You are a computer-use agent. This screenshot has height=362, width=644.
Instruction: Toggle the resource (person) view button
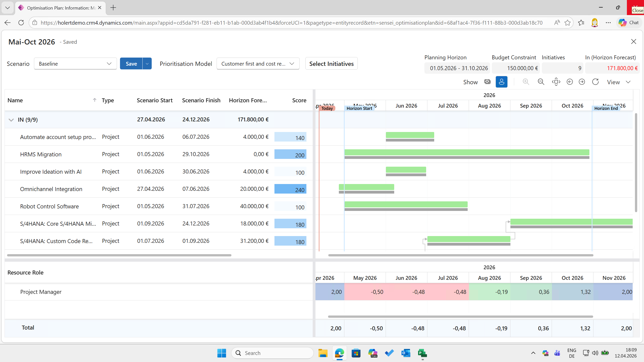tap(501, 82)
